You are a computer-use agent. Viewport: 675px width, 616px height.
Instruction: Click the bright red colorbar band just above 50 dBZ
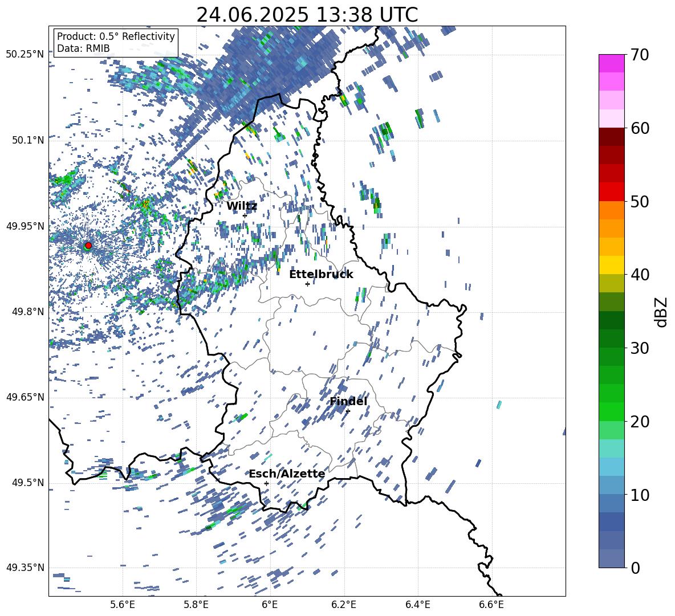click(611, 192)
